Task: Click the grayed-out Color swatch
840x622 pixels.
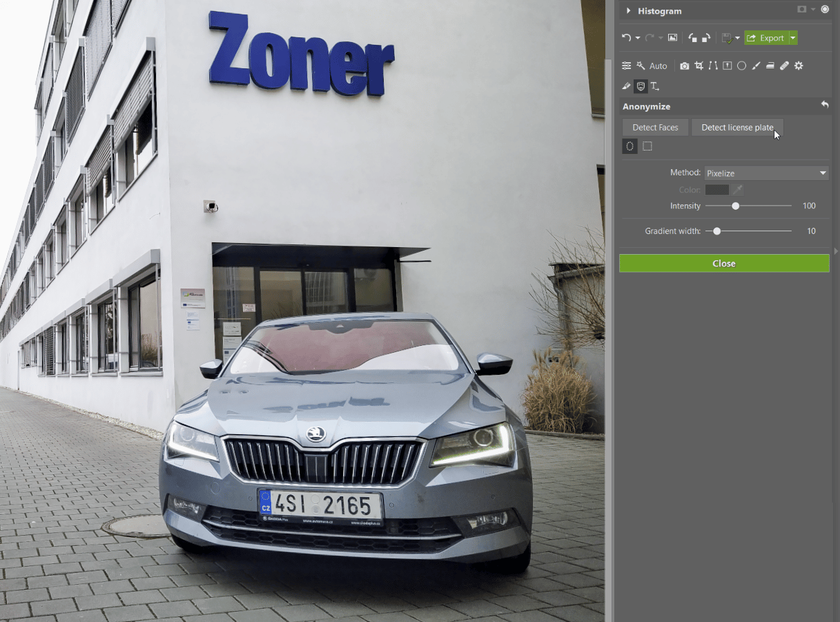Action: (717, 190)
